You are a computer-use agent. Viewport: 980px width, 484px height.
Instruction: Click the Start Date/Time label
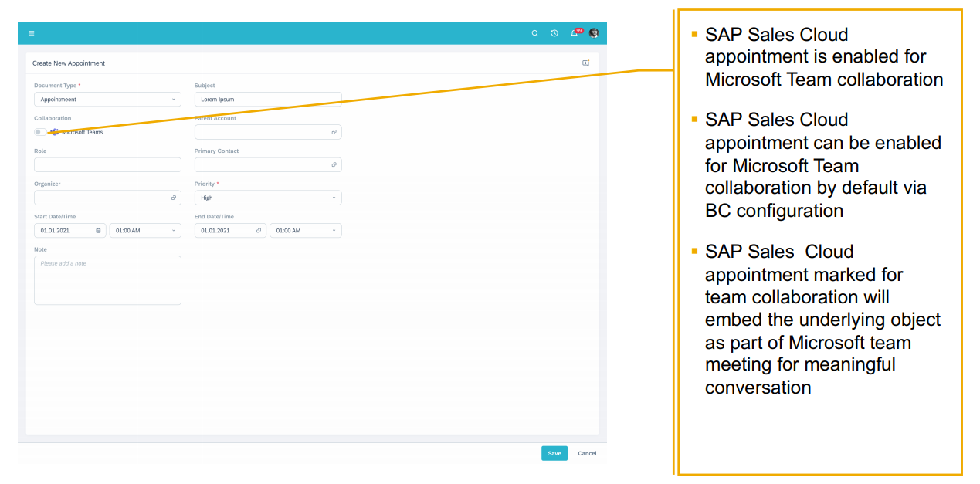[55, 217]
